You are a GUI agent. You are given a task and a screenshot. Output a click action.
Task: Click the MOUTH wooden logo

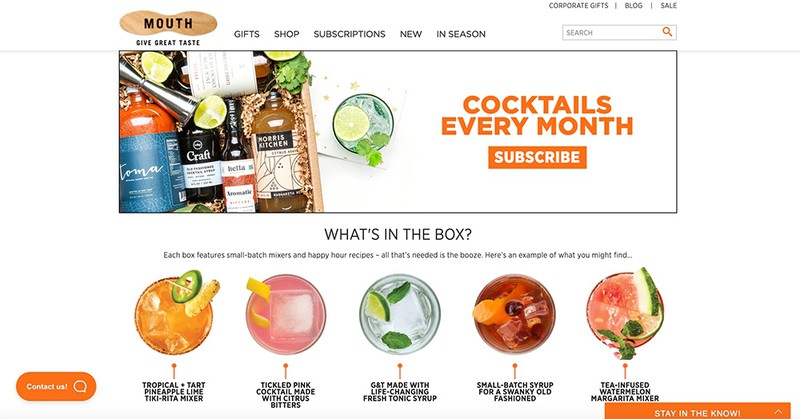point(168,23)
